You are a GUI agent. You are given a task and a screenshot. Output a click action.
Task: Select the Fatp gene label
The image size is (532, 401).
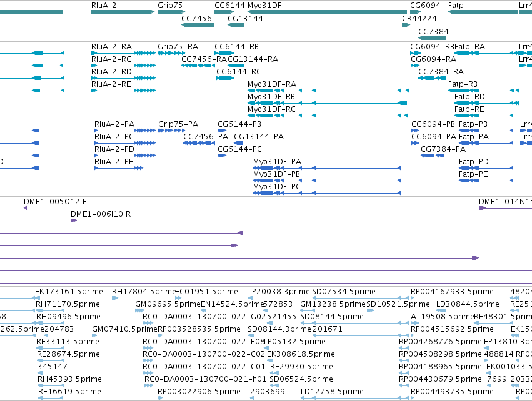click(x=456, y=6)
